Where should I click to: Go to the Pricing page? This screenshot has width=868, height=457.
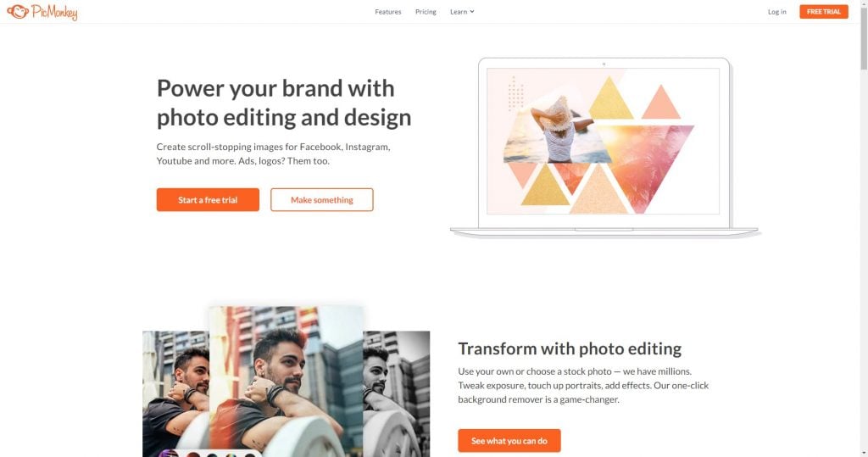tap(426, 12)
